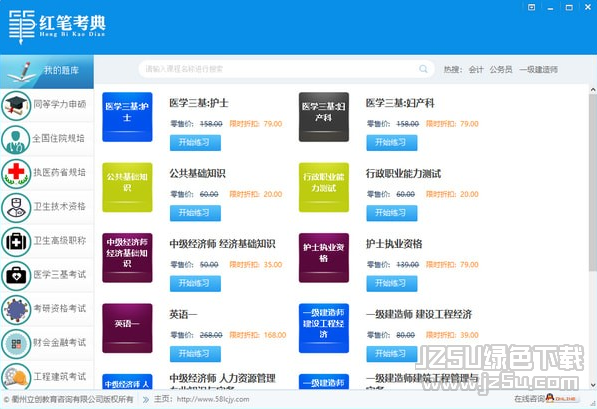Start practice for 公共基础知识
Image resolution: width=597 pixels, height=409 pixels.
[195, 213]
